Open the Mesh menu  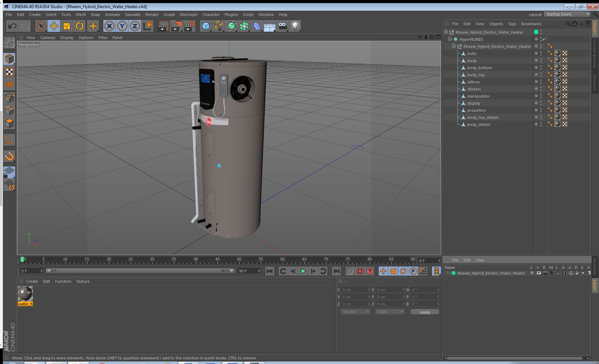[81, 15]
